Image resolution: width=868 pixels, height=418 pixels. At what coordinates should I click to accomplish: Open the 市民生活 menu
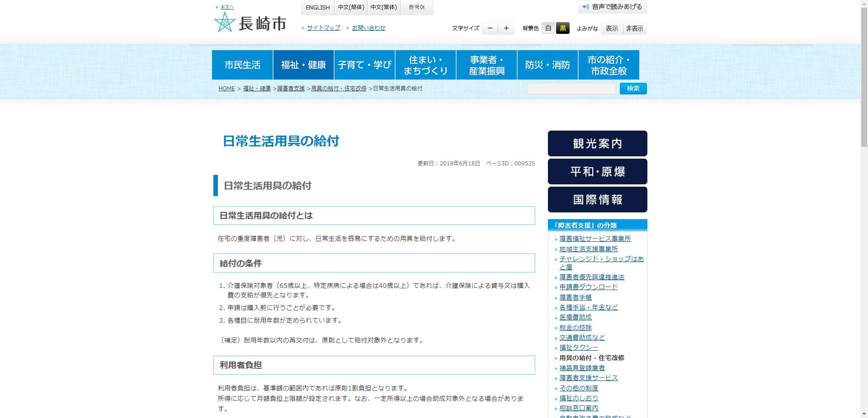coord(242,65)
